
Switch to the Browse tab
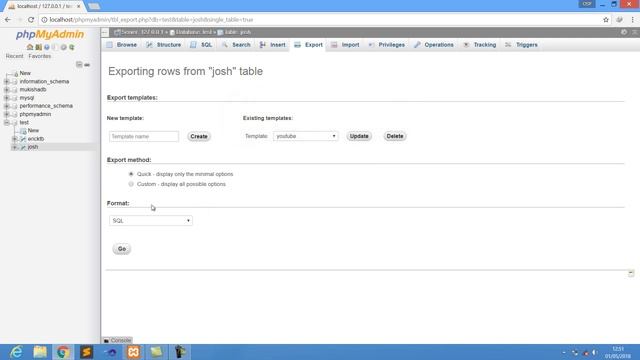click(x=122, y=45)
